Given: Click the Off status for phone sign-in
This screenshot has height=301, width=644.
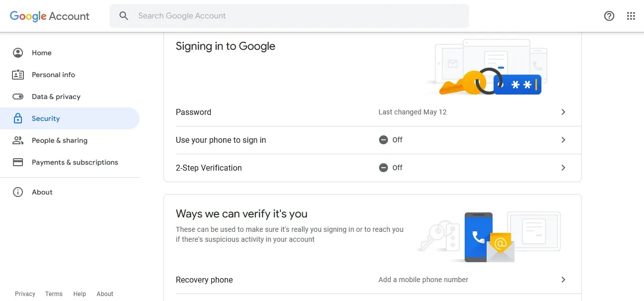Looking at the screenshot, I should click(x=391, y=140).
